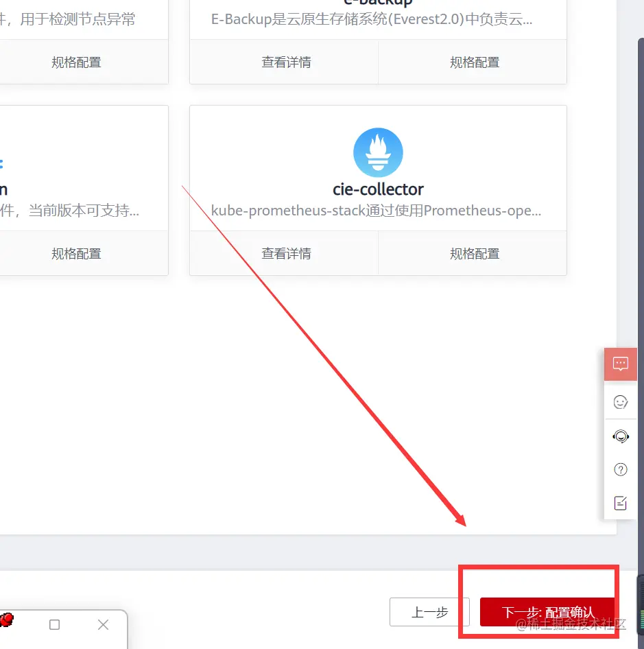Click the question mark help icon
This screenshot has width=644, height=649.
pyautogui.click(x=621, y=469)
